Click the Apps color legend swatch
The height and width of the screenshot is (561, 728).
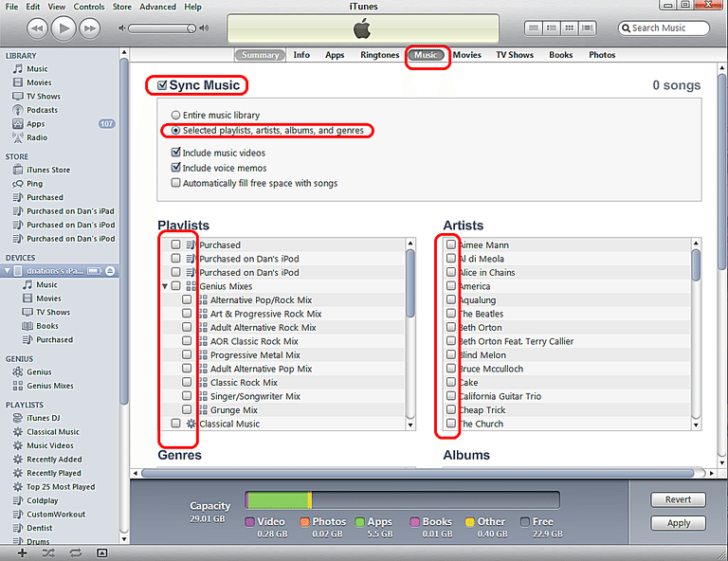point(359,522)
